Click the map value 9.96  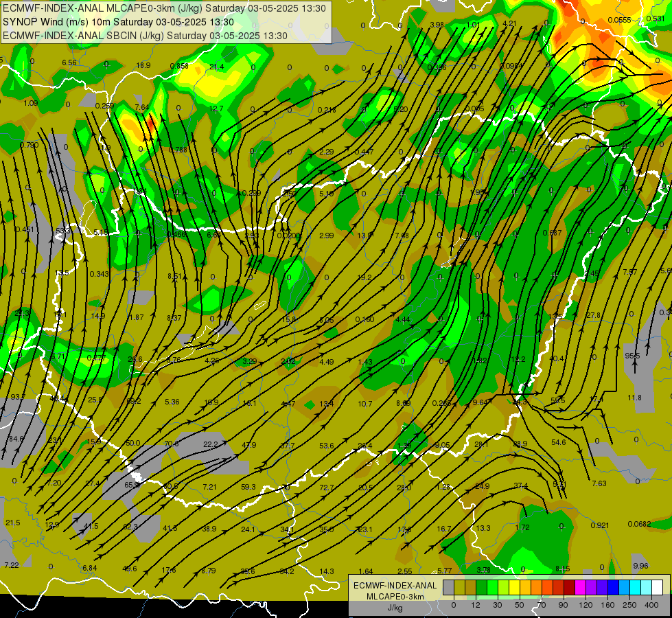[640, 566]
